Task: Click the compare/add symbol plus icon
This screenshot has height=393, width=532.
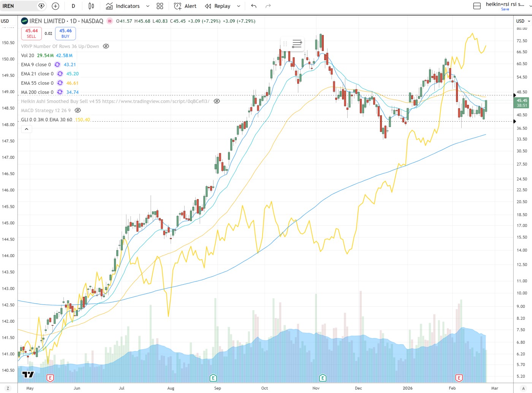Action: [x=55, y=6]
